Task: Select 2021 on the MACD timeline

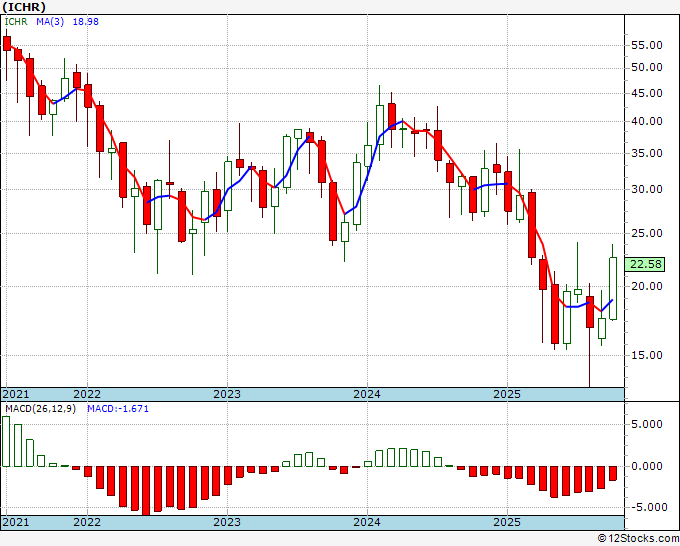Action: 16,522
